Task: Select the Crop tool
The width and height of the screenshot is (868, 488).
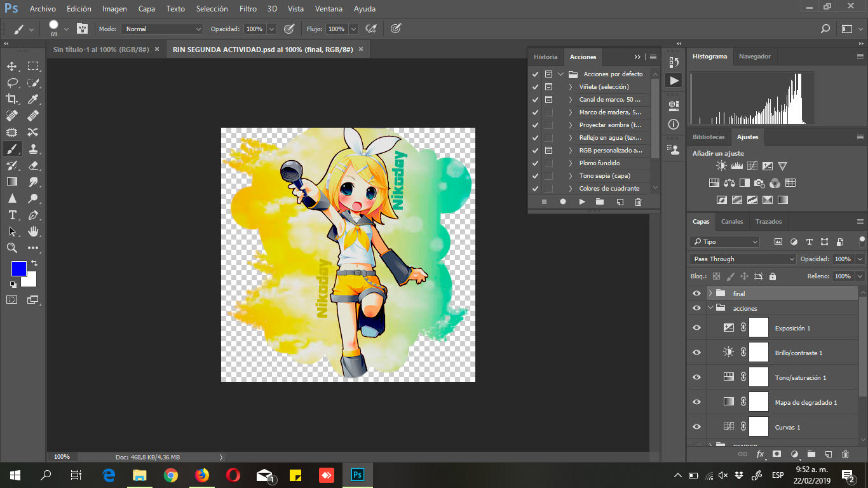Action: (12, 98)
